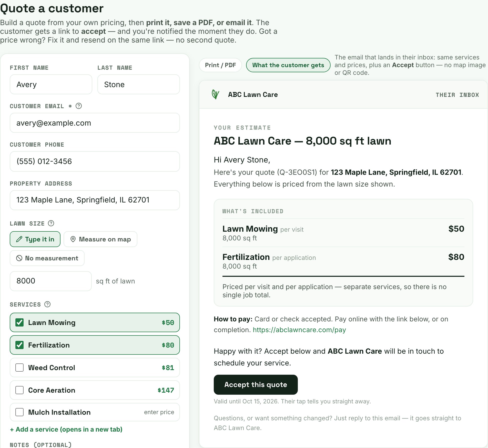Click the Last Name field containing Stone
The image size is (488, 448).
point(139,84)
